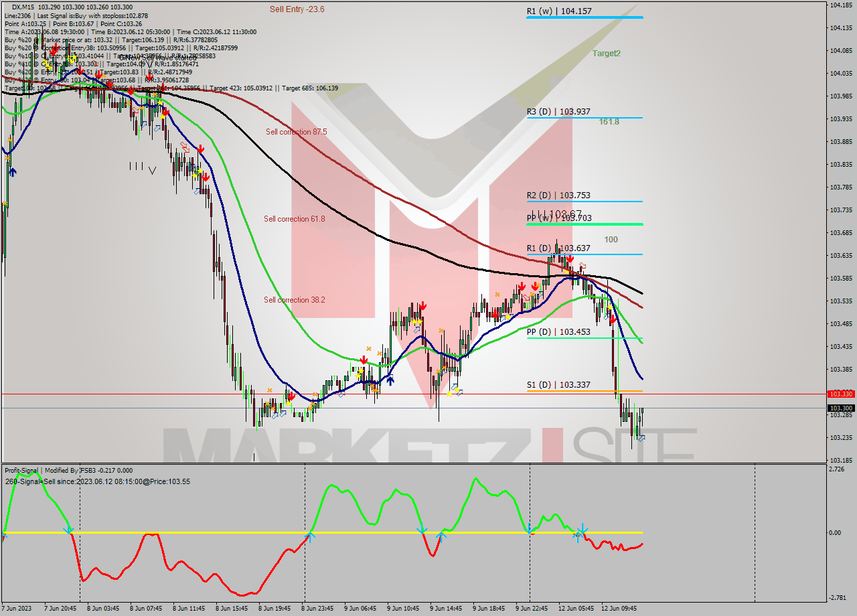Click the 103.585 price axis value
The width and height of the screenshot is (857, 616).
click(840, 279)
